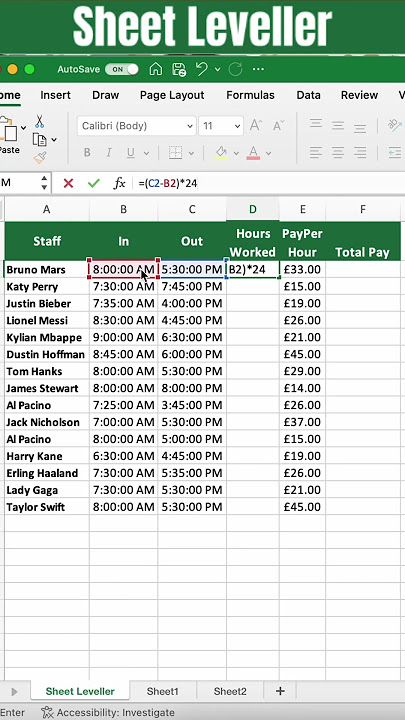
Task: Click the Hours Worked header cell
Action: point(253,242)
